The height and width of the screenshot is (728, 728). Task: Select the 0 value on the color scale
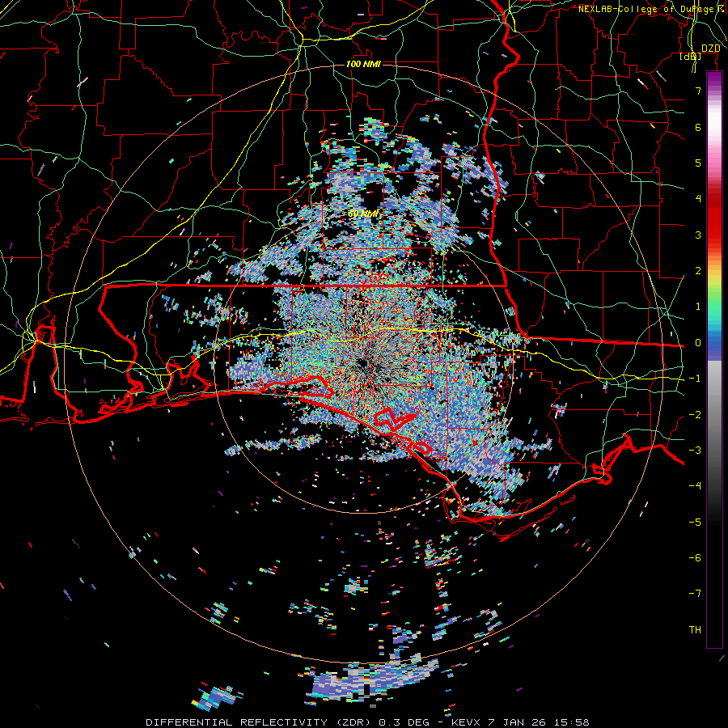coord(698,343)
